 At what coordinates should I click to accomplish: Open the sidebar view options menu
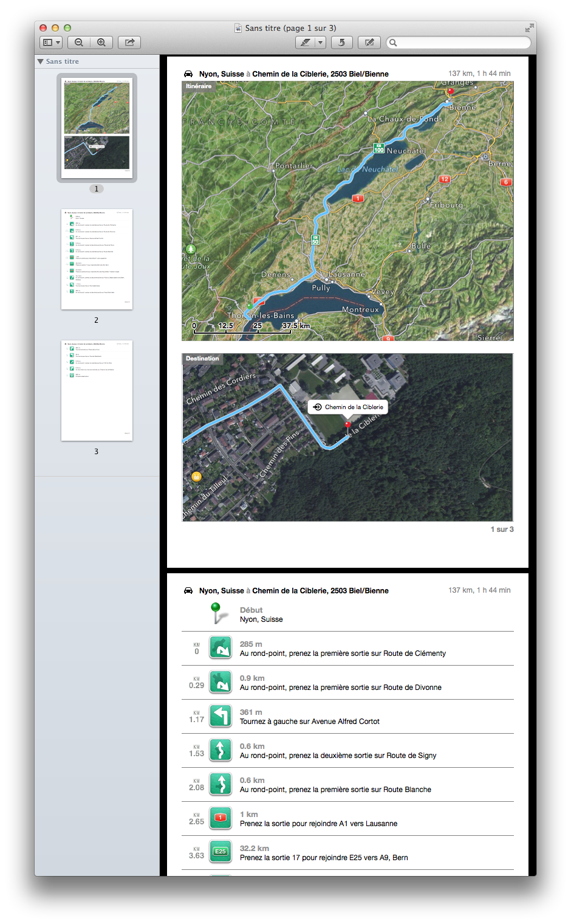pyautogui.click(x=51, y=43)
